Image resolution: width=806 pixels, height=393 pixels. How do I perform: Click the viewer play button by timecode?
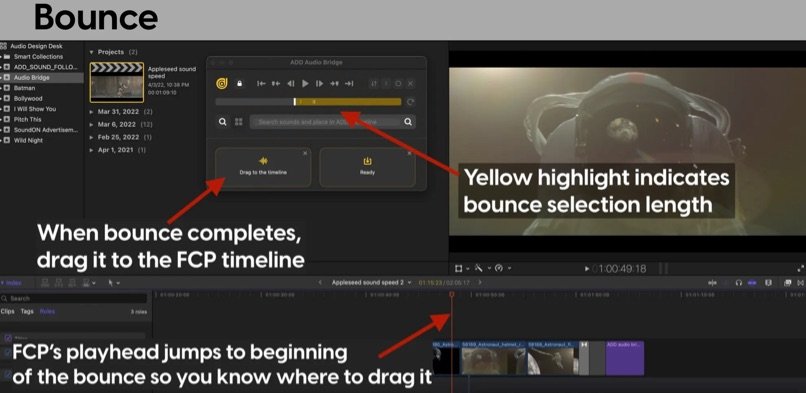click(x=588, y=269)
